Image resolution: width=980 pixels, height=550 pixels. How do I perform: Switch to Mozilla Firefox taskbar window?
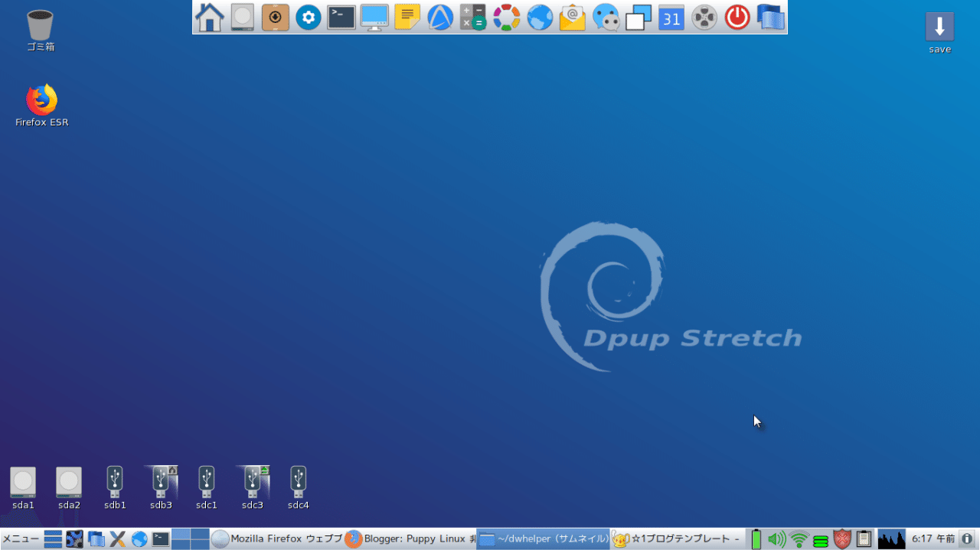pos(276,539)
